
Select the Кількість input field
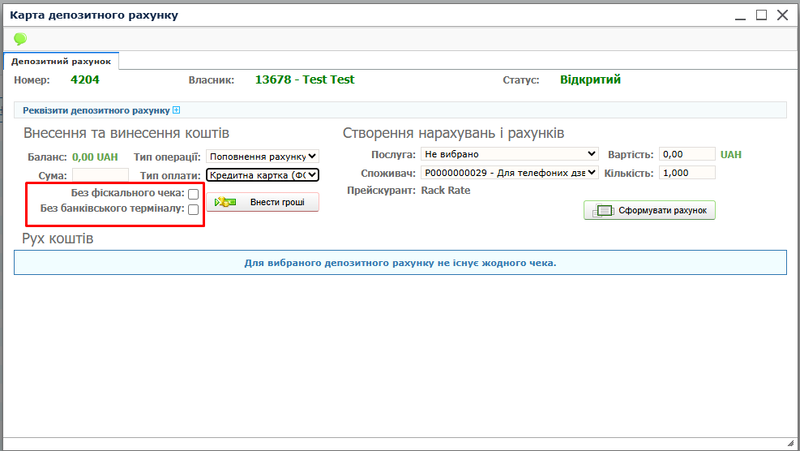pos(687,173)
